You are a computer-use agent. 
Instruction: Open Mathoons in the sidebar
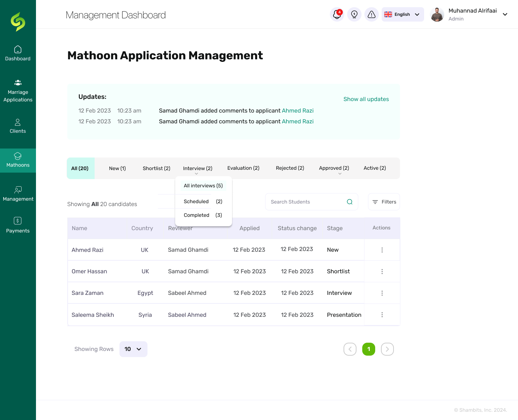click(x=18, y=160)
